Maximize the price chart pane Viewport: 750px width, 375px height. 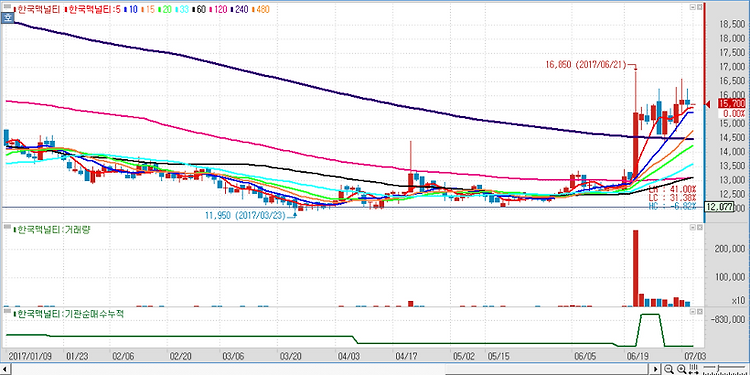[x=699, y=8]
